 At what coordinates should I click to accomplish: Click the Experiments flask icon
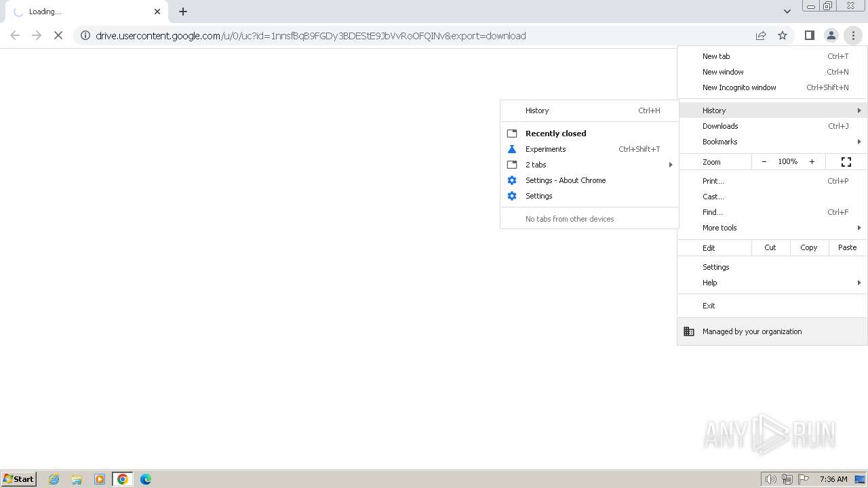[512, 149]
